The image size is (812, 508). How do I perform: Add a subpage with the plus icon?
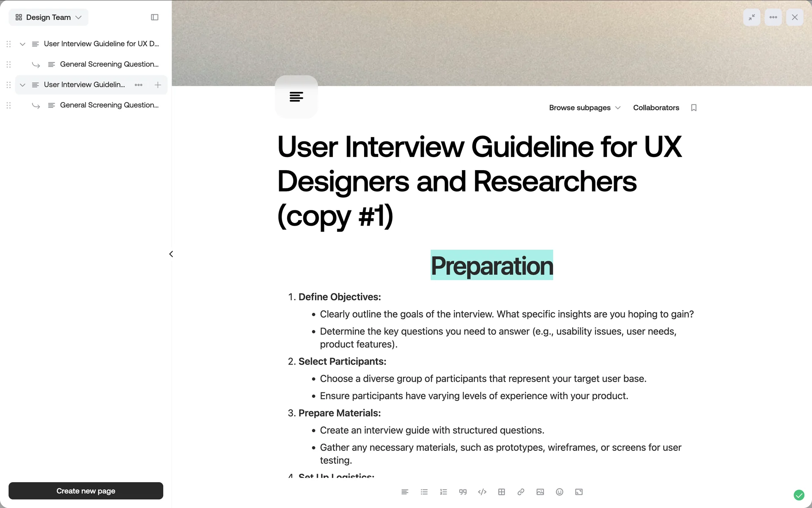point(158,85)
